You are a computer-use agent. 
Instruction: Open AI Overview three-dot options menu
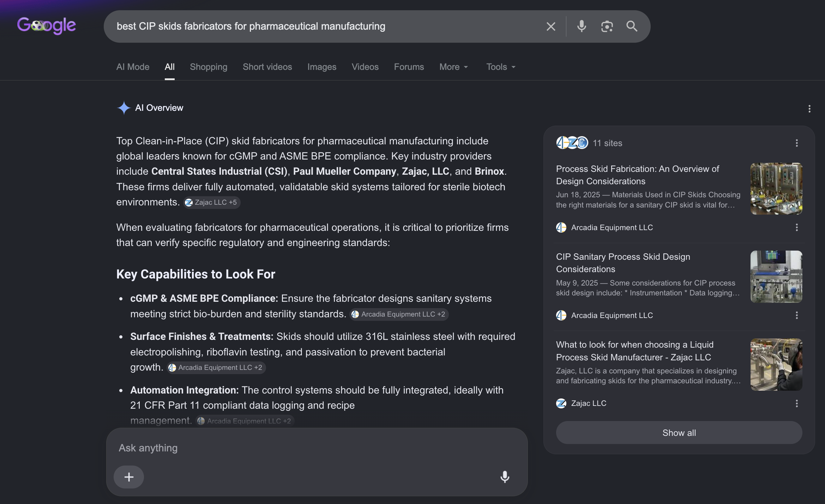(809, 109)
